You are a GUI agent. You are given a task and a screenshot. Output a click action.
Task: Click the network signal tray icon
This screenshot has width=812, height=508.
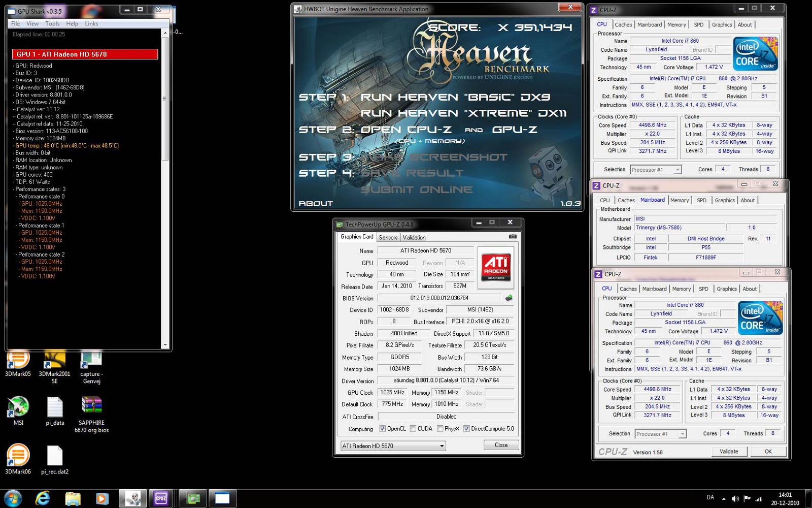point(759,499)
